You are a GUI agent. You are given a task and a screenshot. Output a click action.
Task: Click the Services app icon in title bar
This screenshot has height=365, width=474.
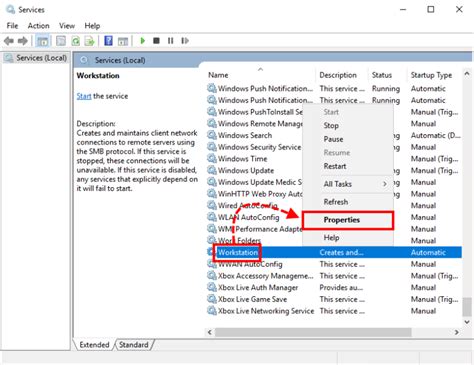pos(10,9)
